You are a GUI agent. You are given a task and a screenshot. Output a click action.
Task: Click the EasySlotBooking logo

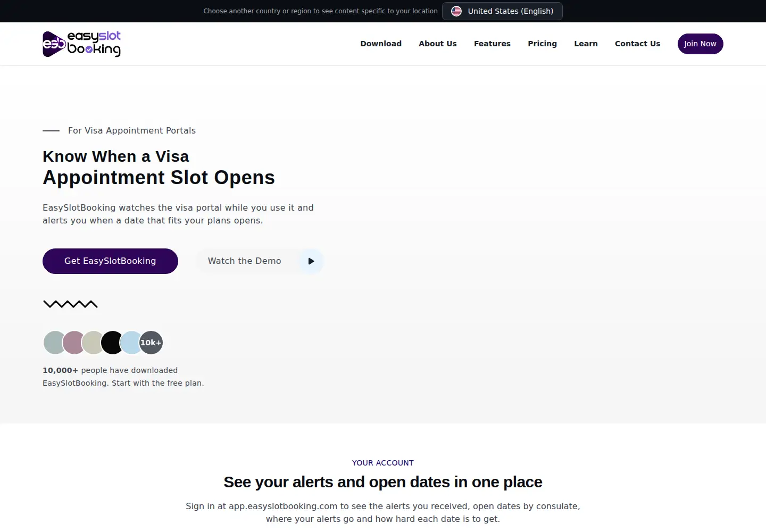click(x=81, y=44)
